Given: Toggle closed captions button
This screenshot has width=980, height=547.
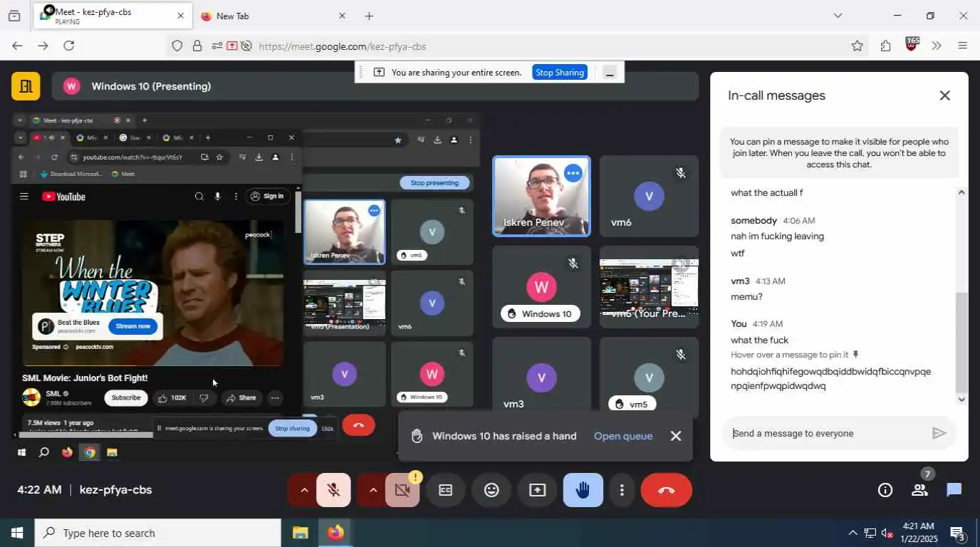Looking at the screenshot, I should (446, 490).
